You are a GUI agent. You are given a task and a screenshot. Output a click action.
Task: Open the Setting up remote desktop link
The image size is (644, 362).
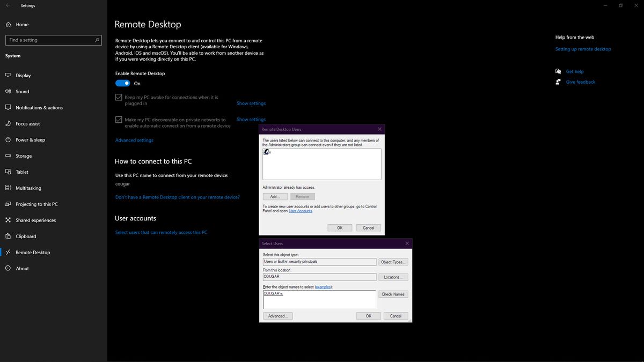click(583, 49)
